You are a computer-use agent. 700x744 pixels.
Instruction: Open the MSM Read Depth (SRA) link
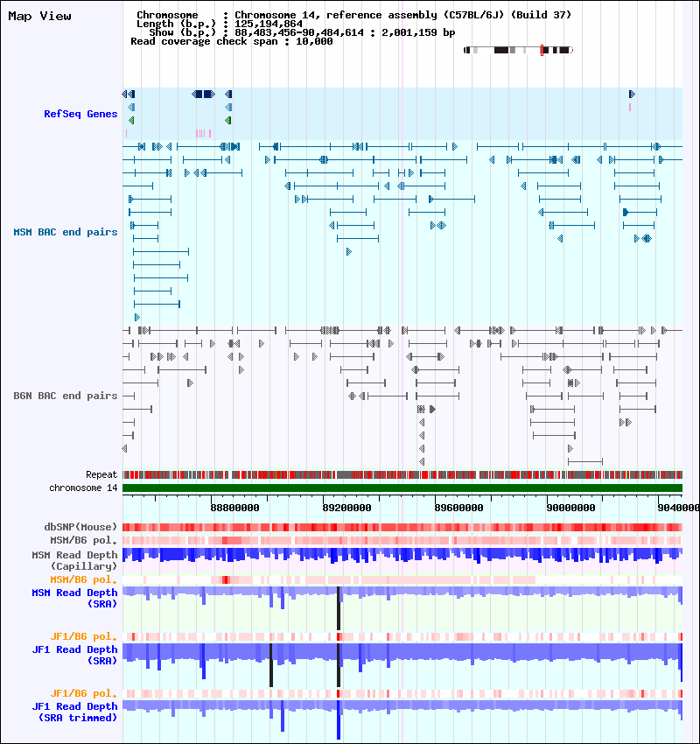coord(74,599)
